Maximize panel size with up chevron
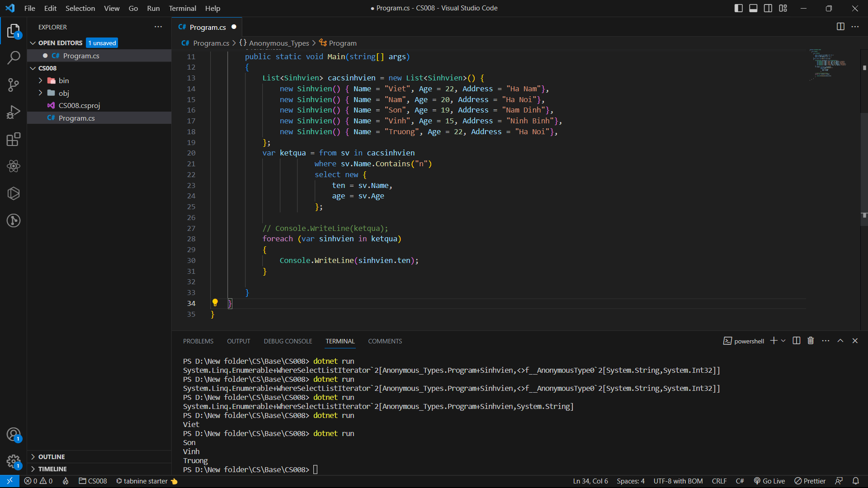The height and width of the screenshot is (488, 868). (x=840, y=341)
